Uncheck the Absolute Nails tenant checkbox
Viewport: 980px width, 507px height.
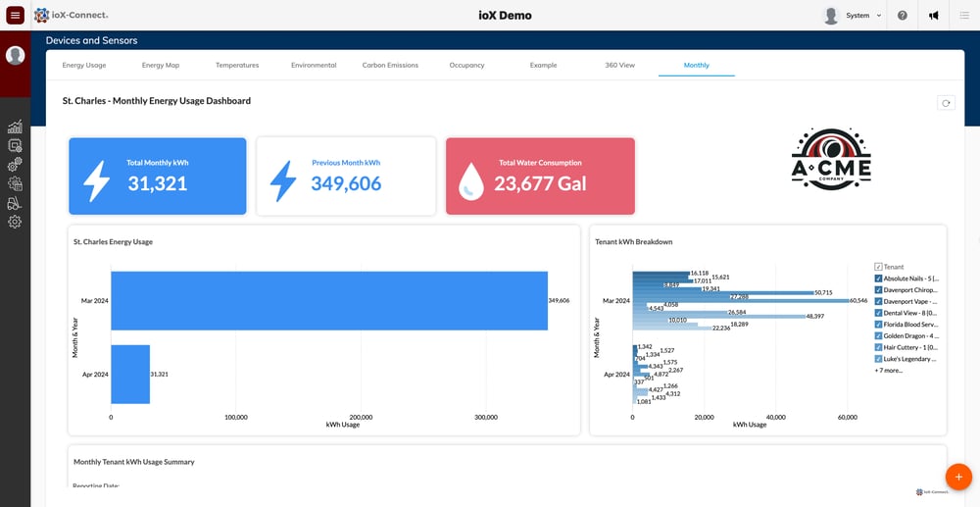pos(878,279)
